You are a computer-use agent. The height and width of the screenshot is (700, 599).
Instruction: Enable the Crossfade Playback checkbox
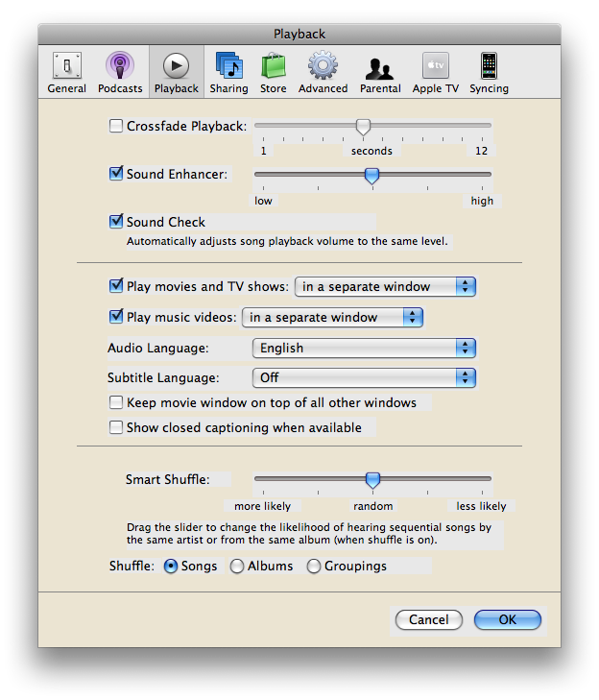pyautogui.click(x=116, y=126)
